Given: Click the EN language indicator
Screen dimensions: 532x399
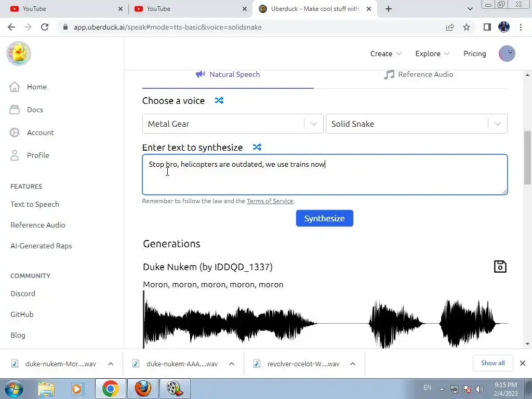Looking at the screenshot, I should tap(427, 388).
